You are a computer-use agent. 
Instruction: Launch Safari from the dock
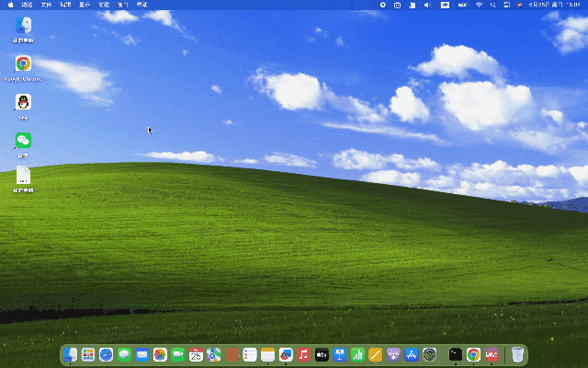[107, 354]
